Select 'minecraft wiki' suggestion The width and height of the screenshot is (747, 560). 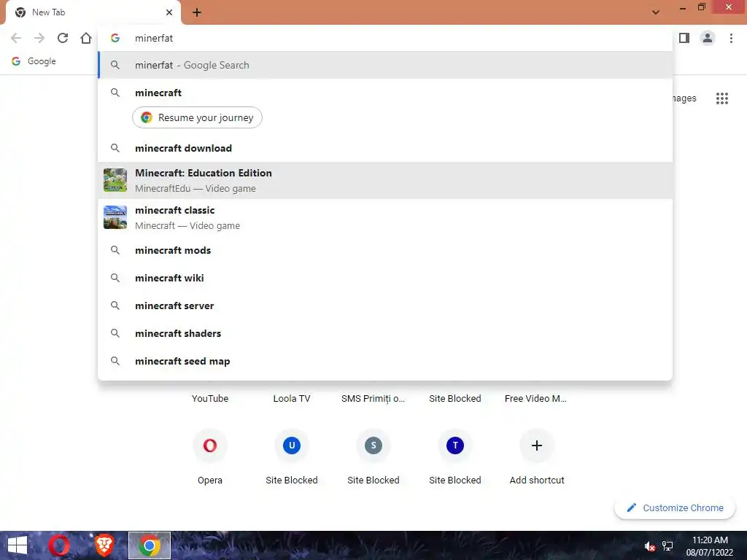pos(385,278)
